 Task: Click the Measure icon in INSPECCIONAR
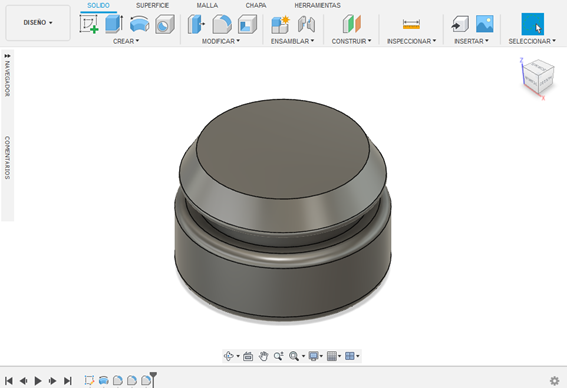[x=411, y=24]
